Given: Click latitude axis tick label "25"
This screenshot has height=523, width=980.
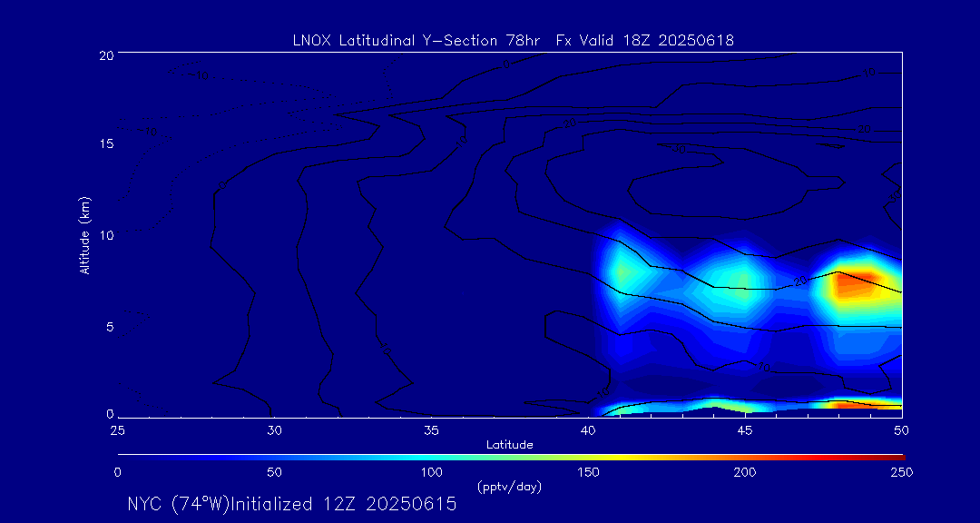Looking at the screenshot, I should point(117,430).
